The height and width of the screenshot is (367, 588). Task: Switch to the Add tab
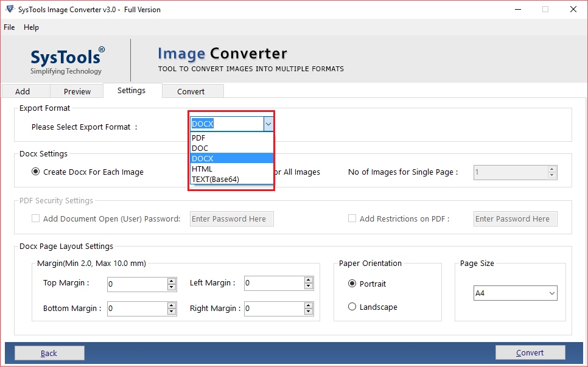tap(26, 91)
